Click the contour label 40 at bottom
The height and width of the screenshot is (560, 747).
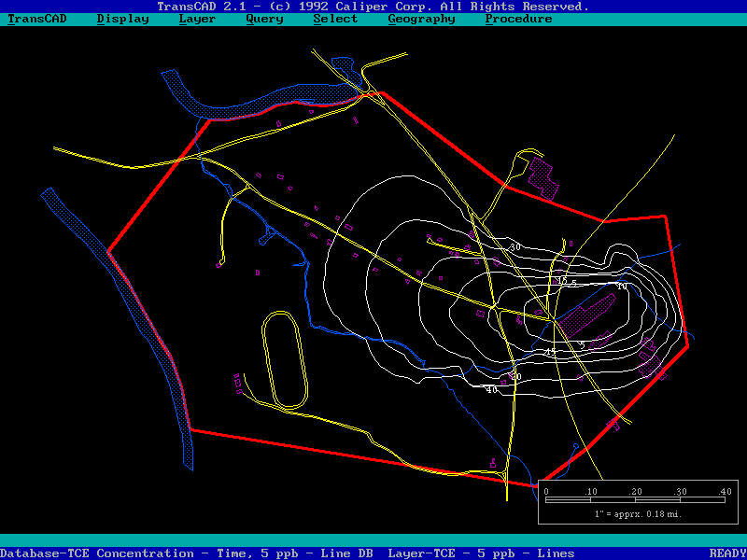tap(491, 389)
